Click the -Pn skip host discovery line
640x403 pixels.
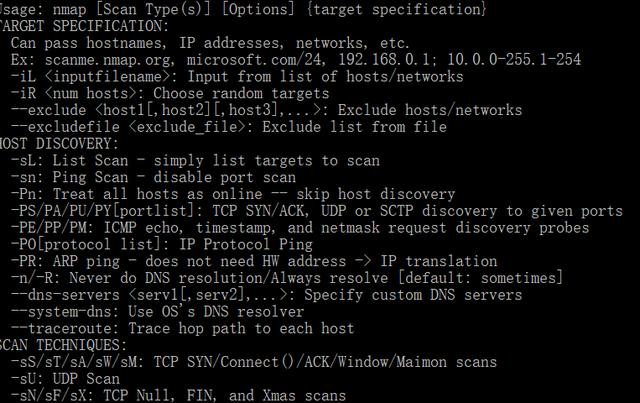(233, 194)
